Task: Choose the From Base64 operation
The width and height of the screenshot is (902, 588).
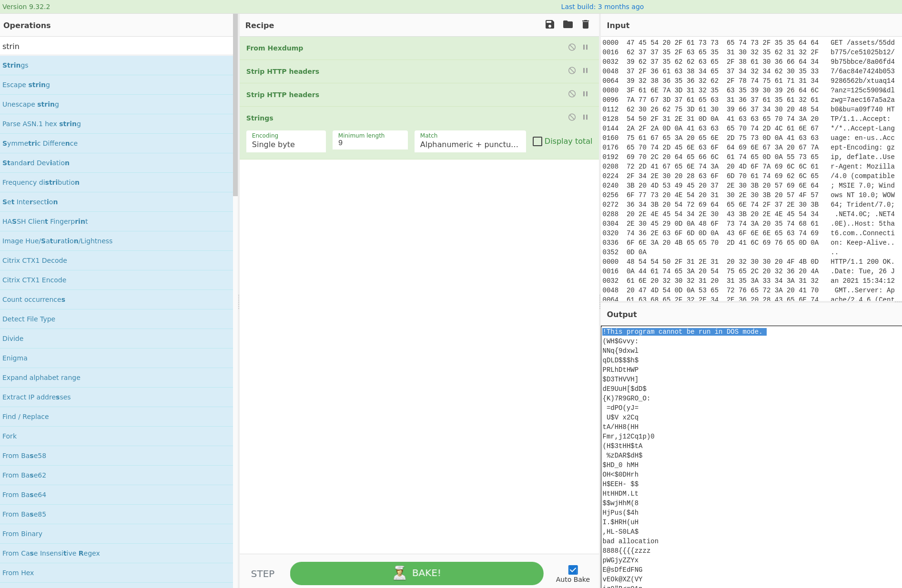Action: coord(116,495)
